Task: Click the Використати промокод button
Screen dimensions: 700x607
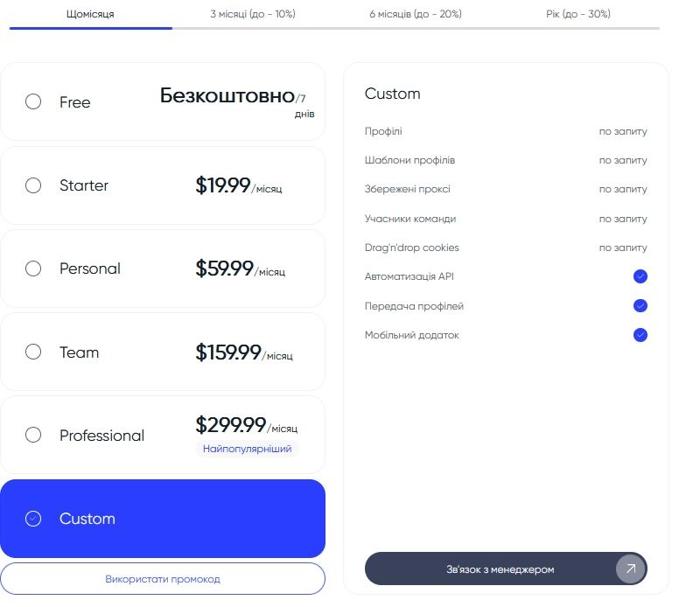Action: point(163,579)
